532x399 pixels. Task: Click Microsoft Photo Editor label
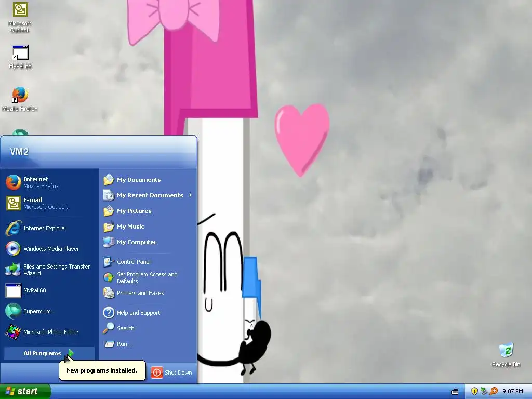click(51, 332)
